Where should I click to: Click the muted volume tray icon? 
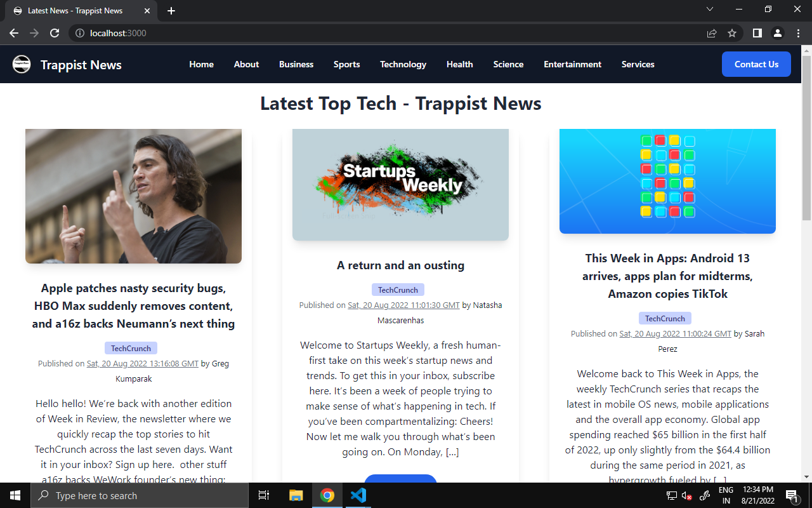click(x=687, y=495)
